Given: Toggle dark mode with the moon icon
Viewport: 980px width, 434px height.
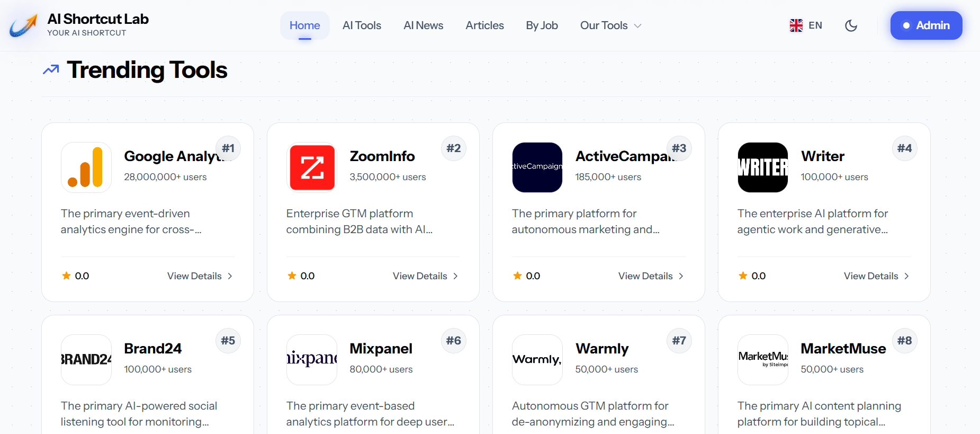Looking at the screenshot, I should pos(851,25).
